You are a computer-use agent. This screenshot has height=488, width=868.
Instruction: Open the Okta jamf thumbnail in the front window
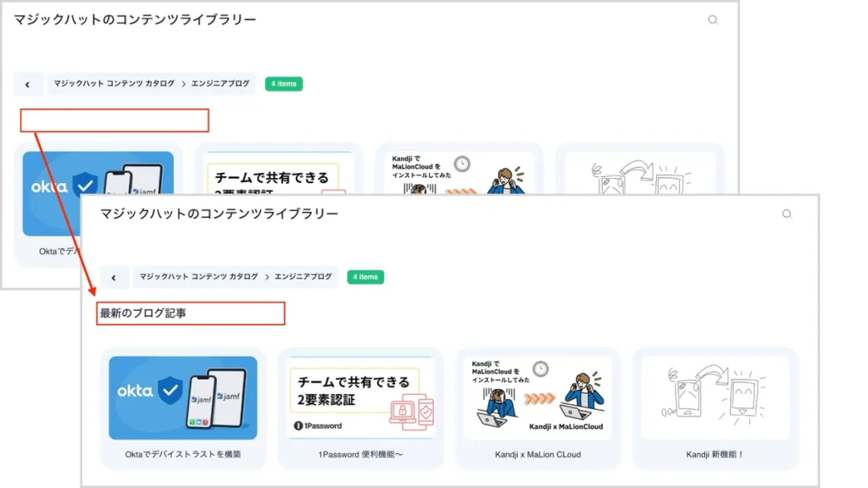point(183,397)
